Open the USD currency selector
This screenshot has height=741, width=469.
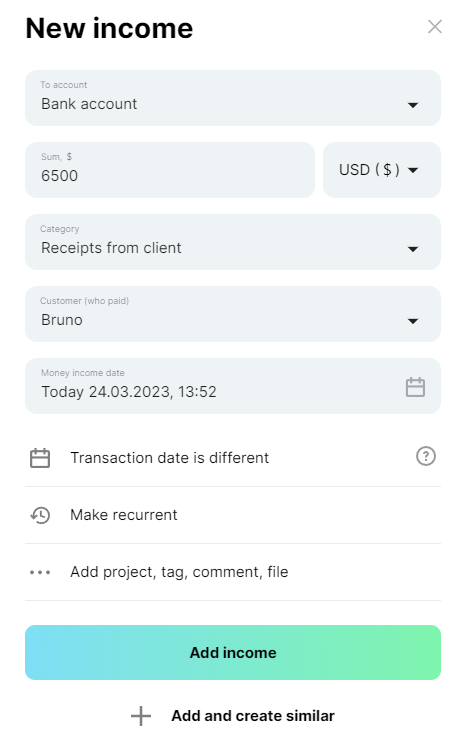pos(382,170)
